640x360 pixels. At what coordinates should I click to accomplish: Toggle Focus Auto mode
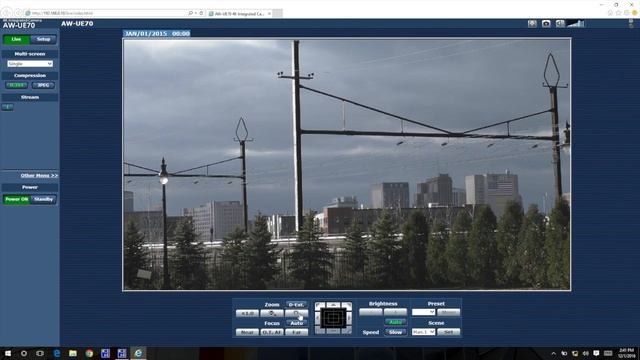point(296,323)
